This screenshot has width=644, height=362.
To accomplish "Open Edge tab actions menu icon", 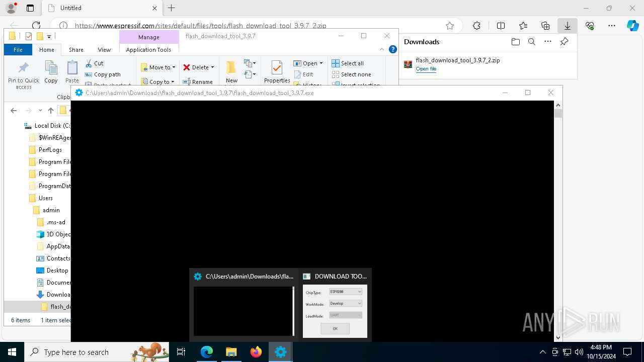I will [x=30, y=8].
